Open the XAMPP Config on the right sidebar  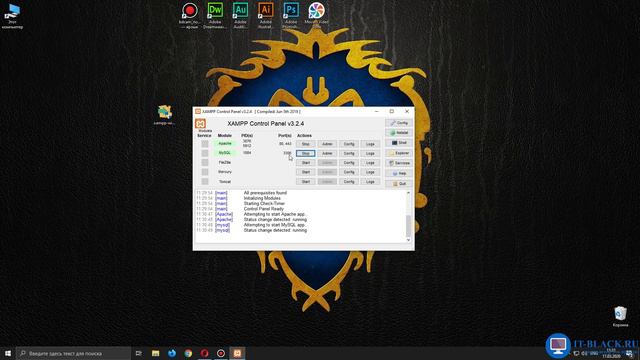399,123
